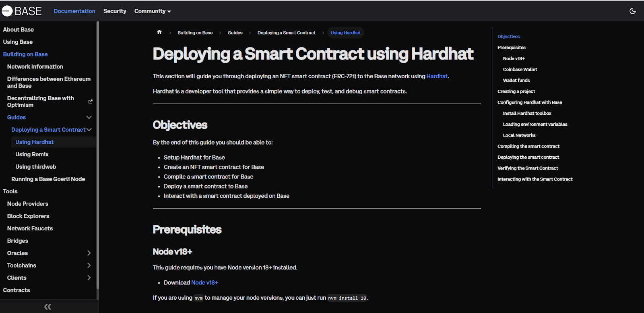Click Clients label in sidebar
The width and height of the screenshot is (644, 313).
pos(17,278)
